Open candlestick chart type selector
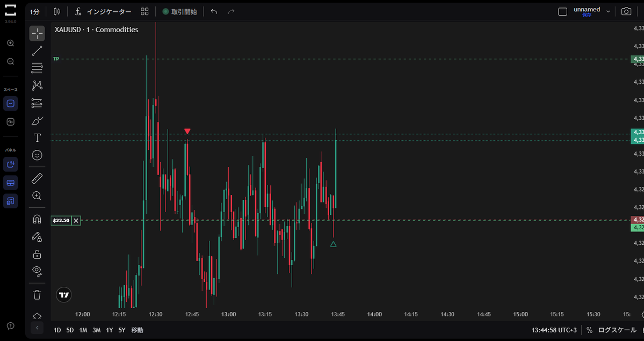The image size is (644, 341). 57,12
